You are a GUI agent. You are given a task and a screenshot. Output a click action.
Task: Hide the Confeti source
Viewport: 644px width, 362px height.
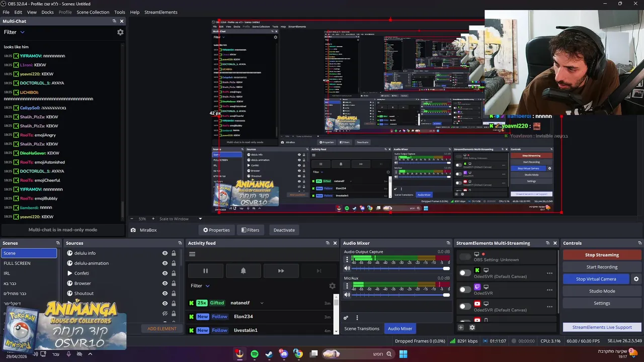coord(165,273)
